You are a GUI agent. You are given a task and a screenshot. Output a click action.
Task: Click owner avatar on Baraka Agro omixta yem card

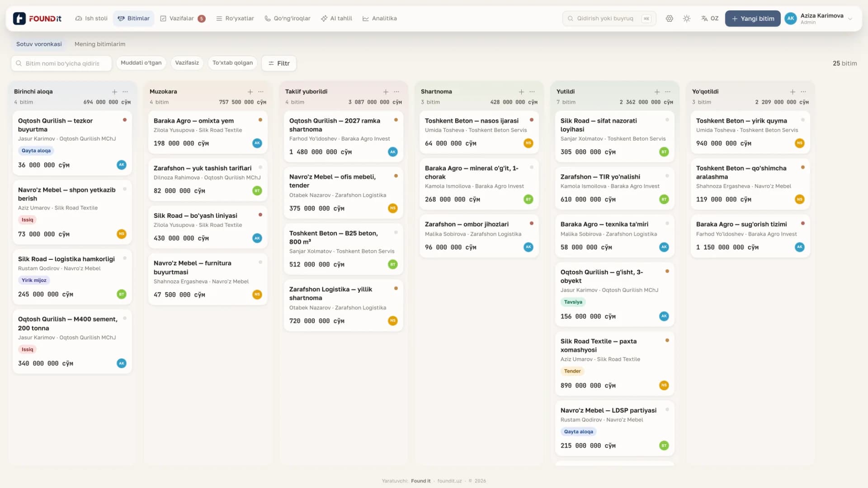tap(257, 143)
